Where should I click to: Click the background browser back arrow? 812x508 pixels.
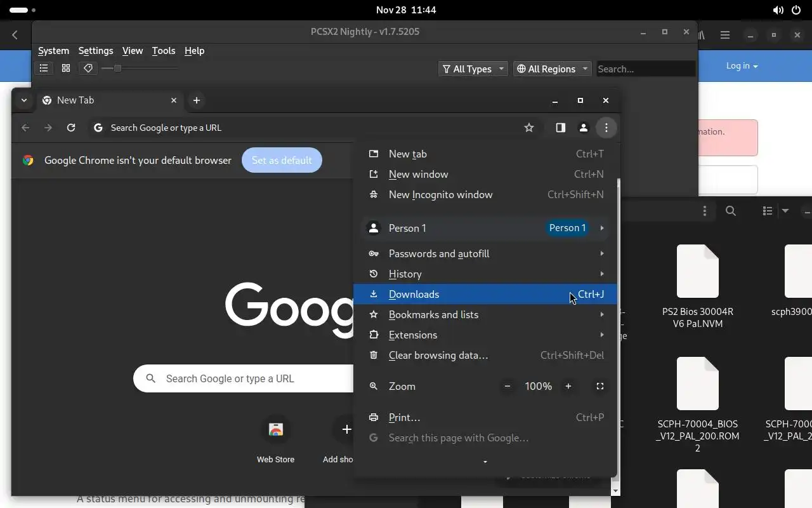point(15,36)
